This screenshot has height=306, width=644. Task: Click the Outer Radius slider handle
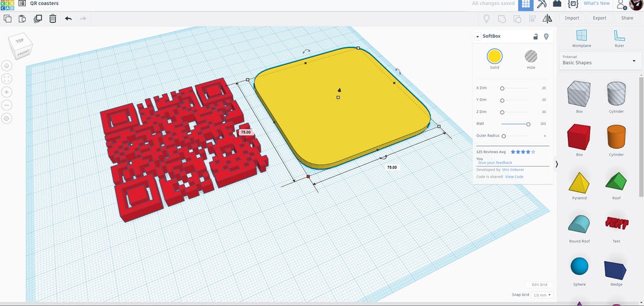point(504,136)
